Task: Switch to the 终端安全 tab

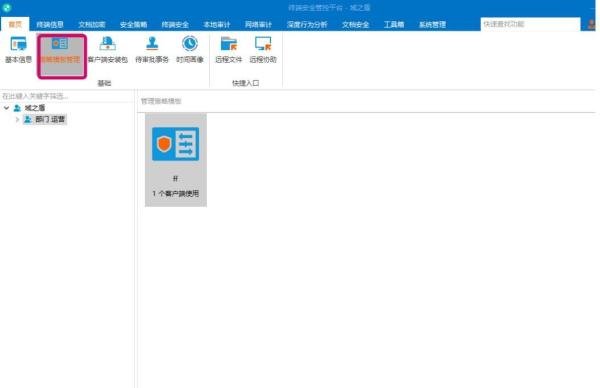Action: point(175,24)
